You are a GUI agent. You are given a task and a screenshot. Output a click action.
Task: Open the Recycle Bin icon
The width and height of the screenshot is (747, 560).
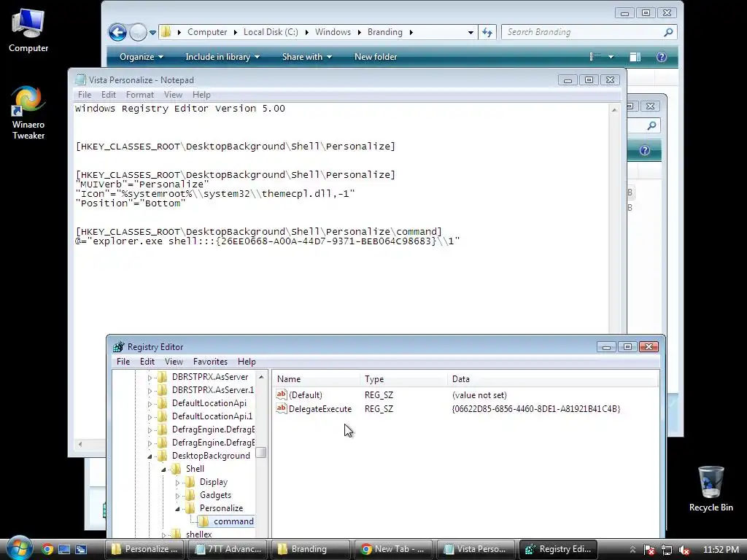711,489
